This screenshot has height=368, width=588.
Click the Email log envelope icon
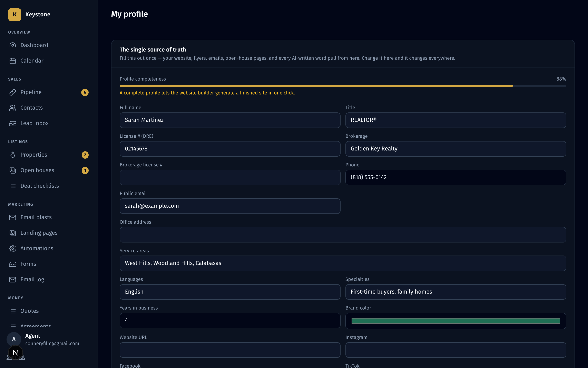tap(13, 280)
